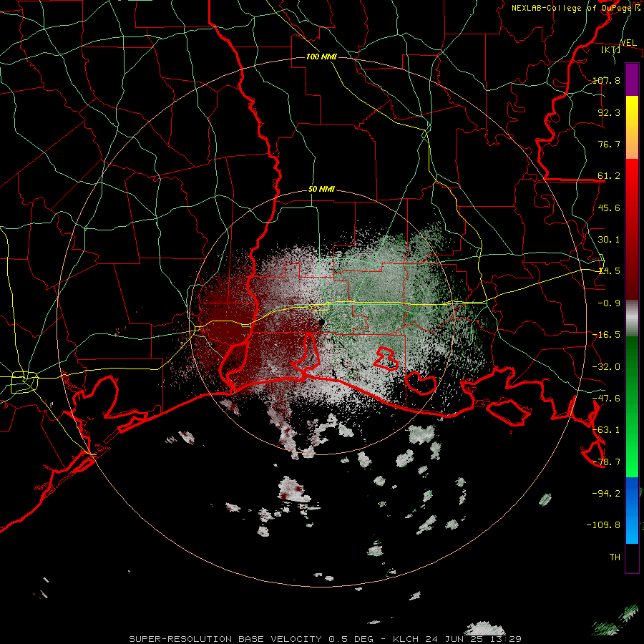
Task: Click the 61.2 velocity scale value
Action: [x=609, y=176]
